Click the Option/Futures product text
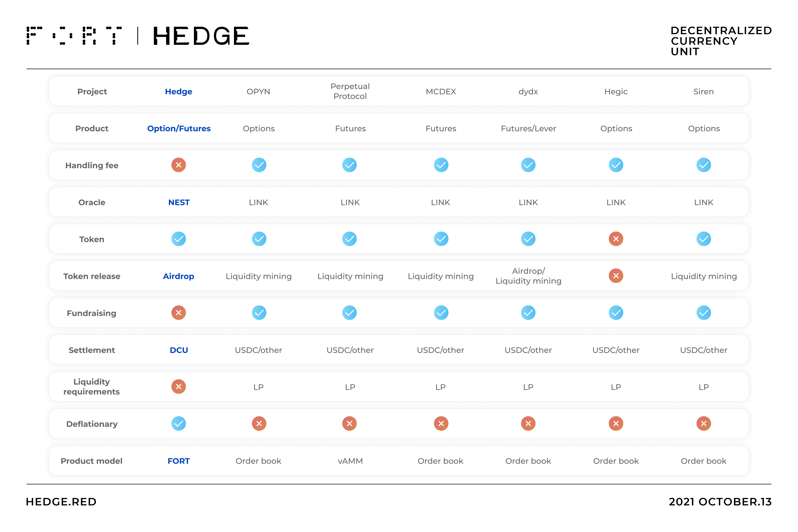Viewport: 798px width, 532px height. (179, 129)
